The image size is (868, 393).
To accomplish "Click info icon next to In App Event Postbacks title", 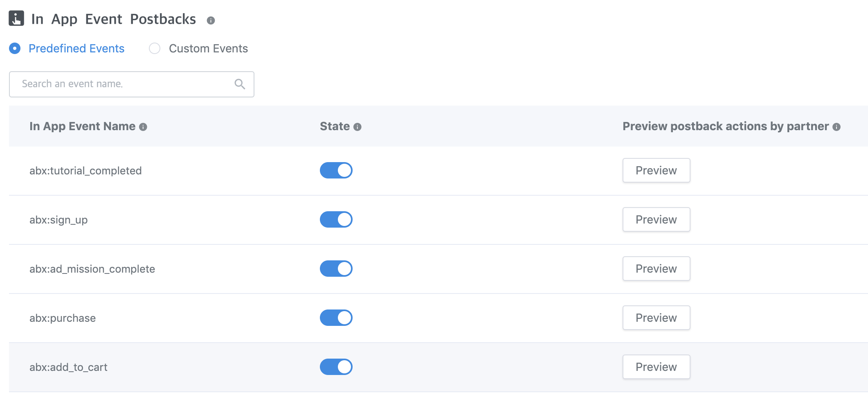I will click(211, 20).
